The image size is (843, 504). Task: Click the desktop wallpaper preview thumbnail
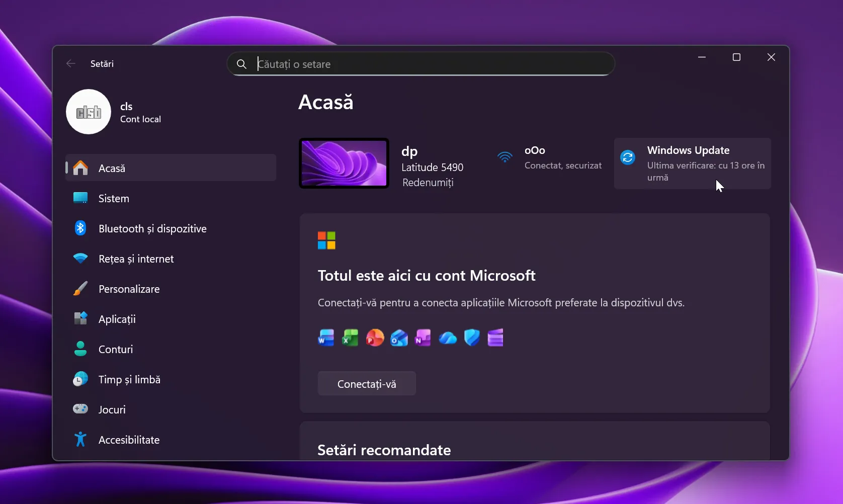344,163
